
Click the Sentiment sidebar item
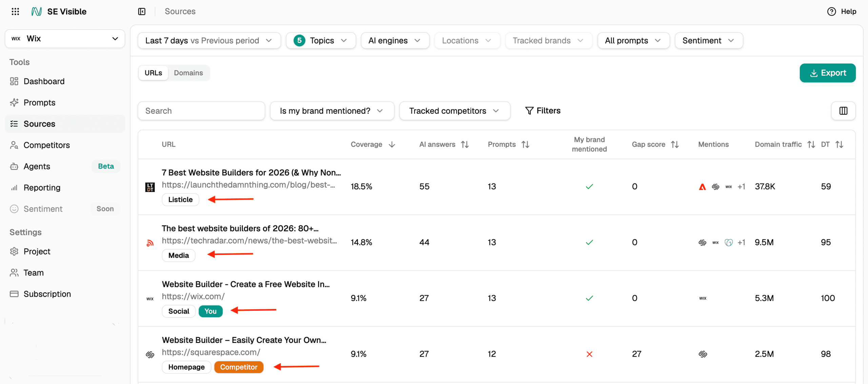(x=65, y=209)
